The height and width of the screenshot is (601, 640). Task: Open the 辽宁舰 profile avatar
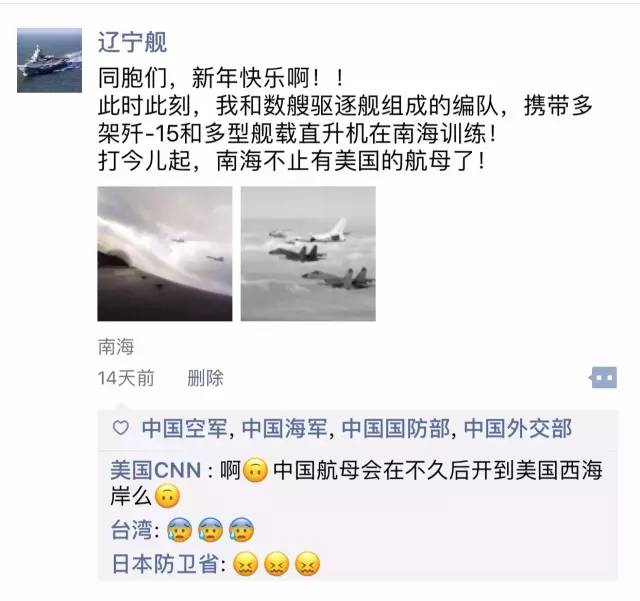pyautogui.click(x=49, y=60)
